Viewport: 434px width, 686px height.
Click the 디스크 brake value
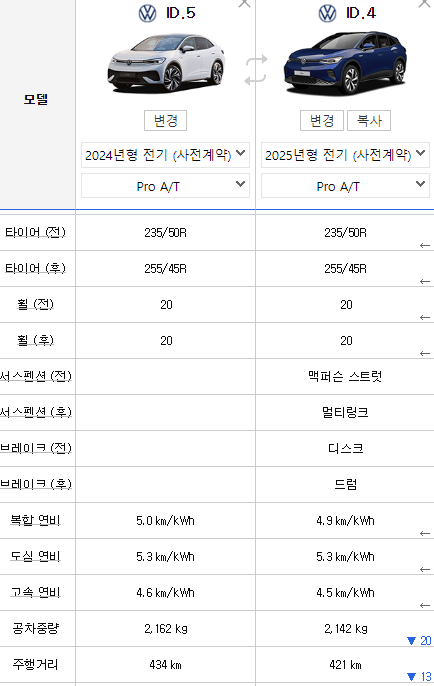(345, 448)
